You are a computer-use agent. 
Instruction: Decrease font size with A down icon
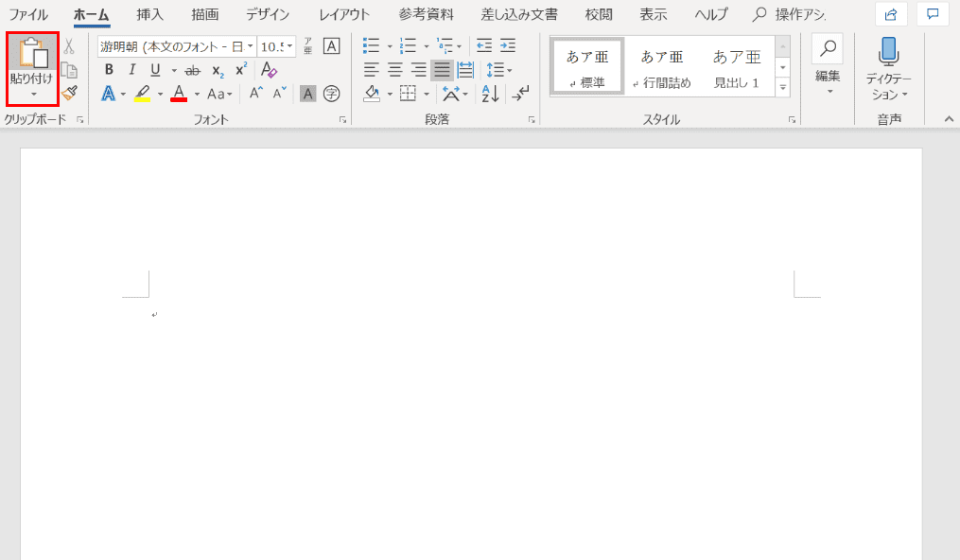pyautogui.click(x=279, y=93)
